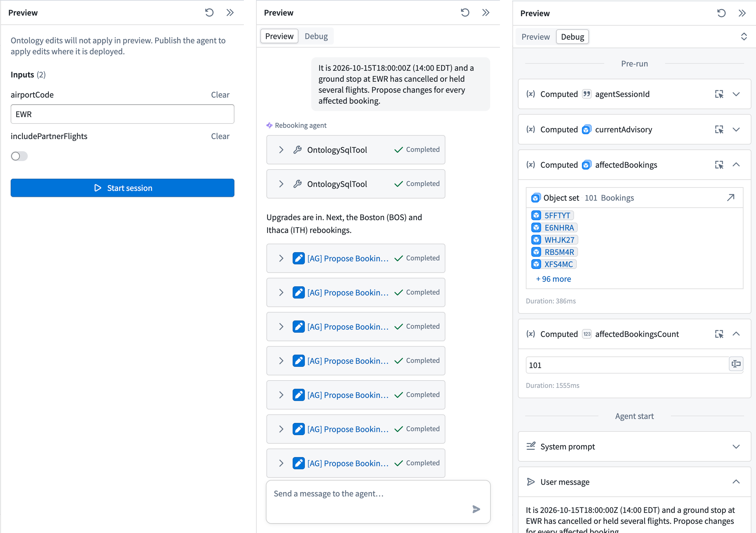This screenshot has height=533, width=756.
Task: Click reset icon in right Preview panel
Action: click(722, 13)
